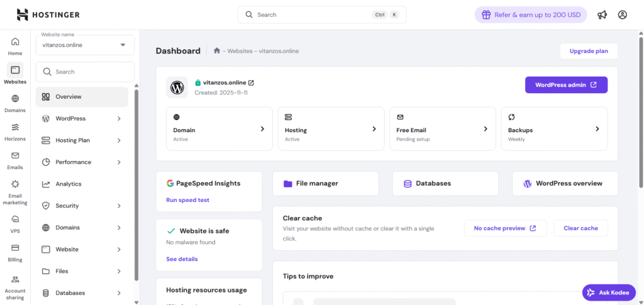This screenshot has width=644, height=305.
Task: Click the sidebar vertical scrollbar
Action: 136,182
